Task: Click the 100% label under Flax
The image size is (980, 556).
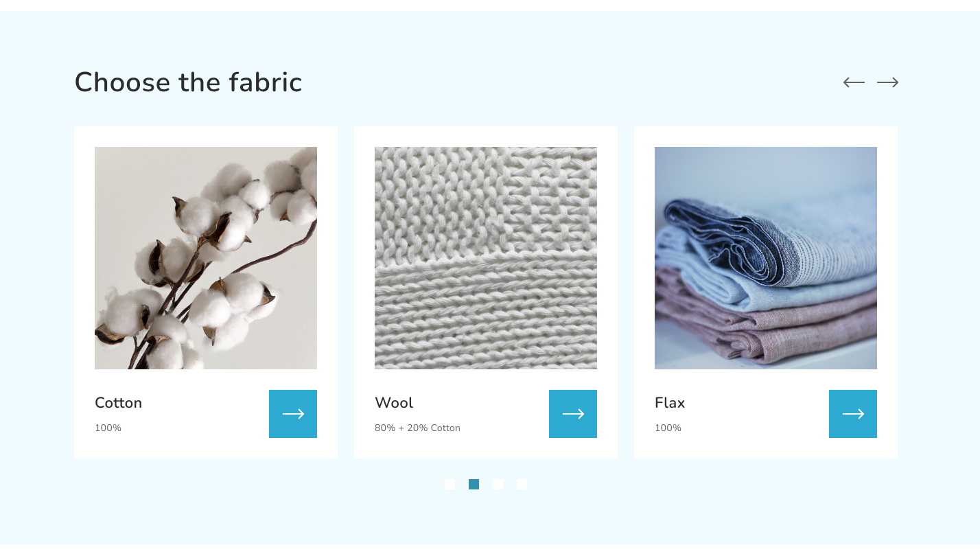Action: pos(668,428)
